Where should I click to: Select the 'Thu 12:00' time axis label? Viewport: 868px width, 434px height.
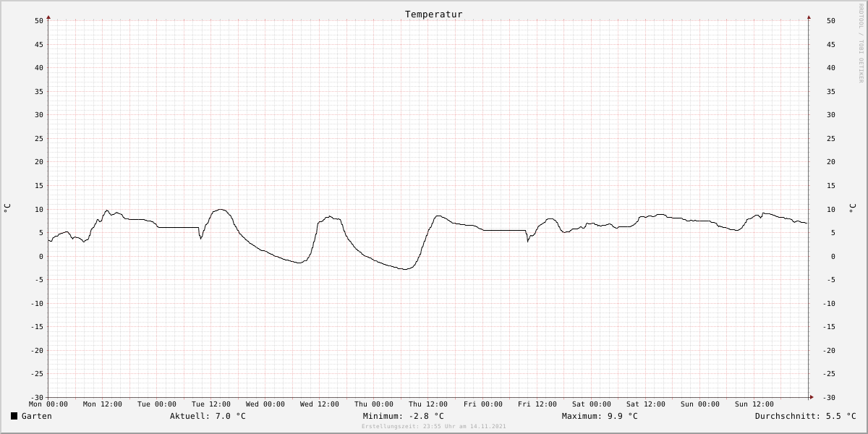428,404
